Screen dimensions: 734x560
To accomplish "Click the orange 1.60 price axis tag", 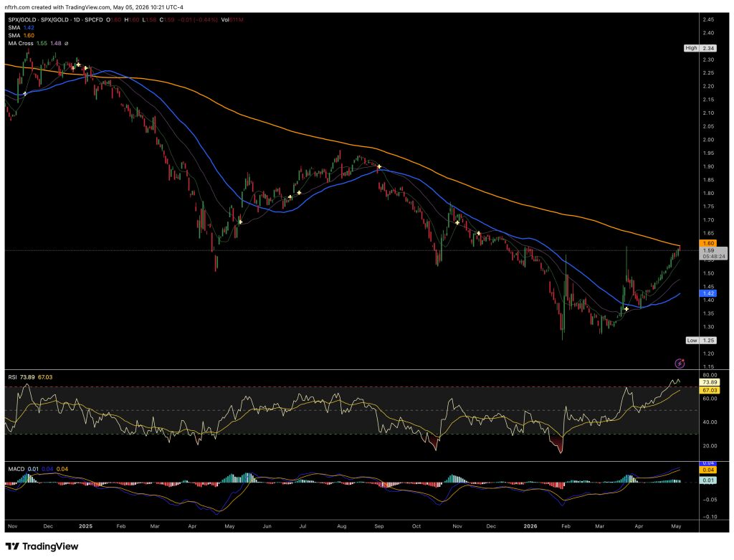I will 708,244.
